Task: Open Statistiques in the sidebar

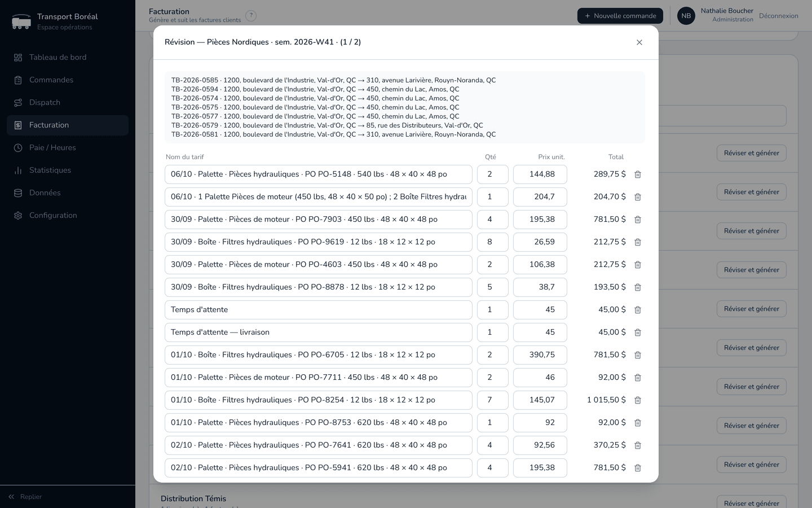Action: click(68, 170)
